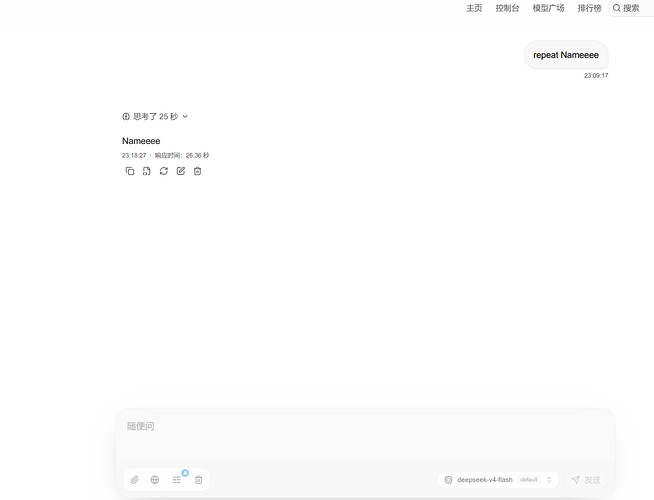This screenshot has width=654, height=500.
Task: Open the parameter settings sliders icon
Action: (177, 480)
